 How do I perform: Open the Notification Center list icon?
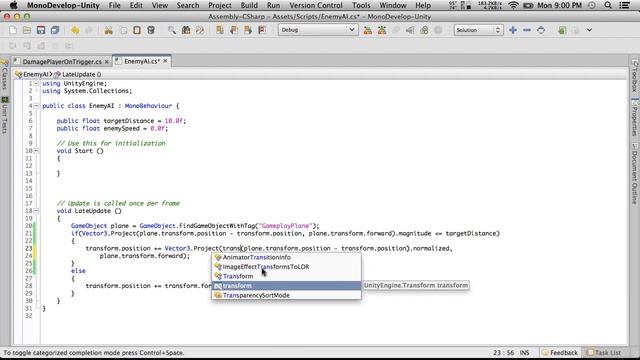coord(624,5)
